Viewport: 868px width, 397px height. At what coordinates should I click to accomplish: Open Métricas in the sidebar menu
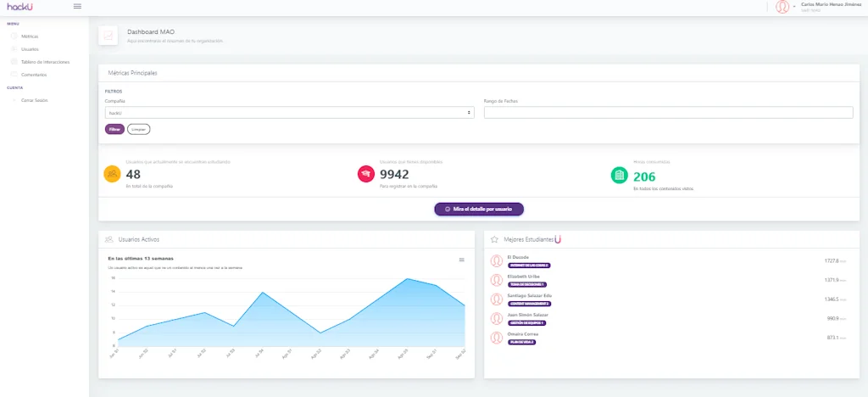(30, 36)
